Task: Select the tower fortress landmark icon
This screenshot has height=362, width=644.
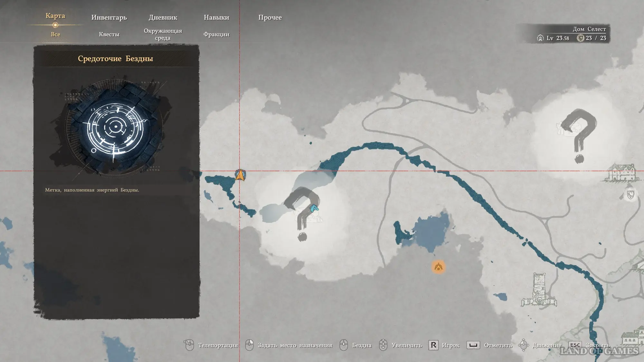Action: (539, 290)
